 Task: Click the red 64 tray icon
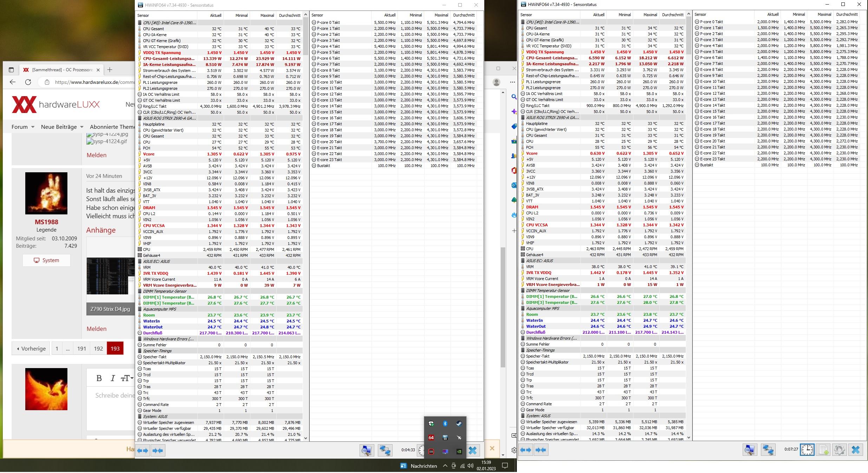coord(431,438)
